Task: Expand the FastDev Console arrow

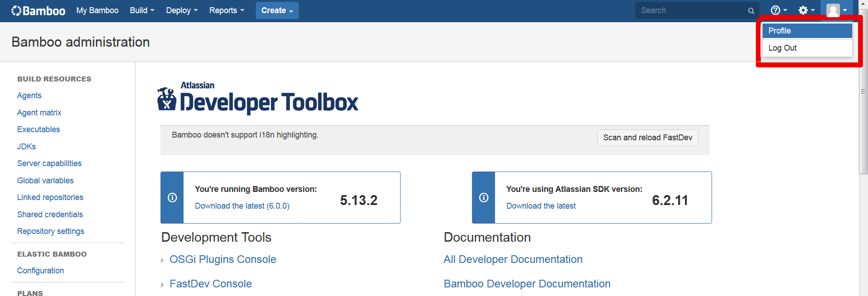Action: [163, 285]
